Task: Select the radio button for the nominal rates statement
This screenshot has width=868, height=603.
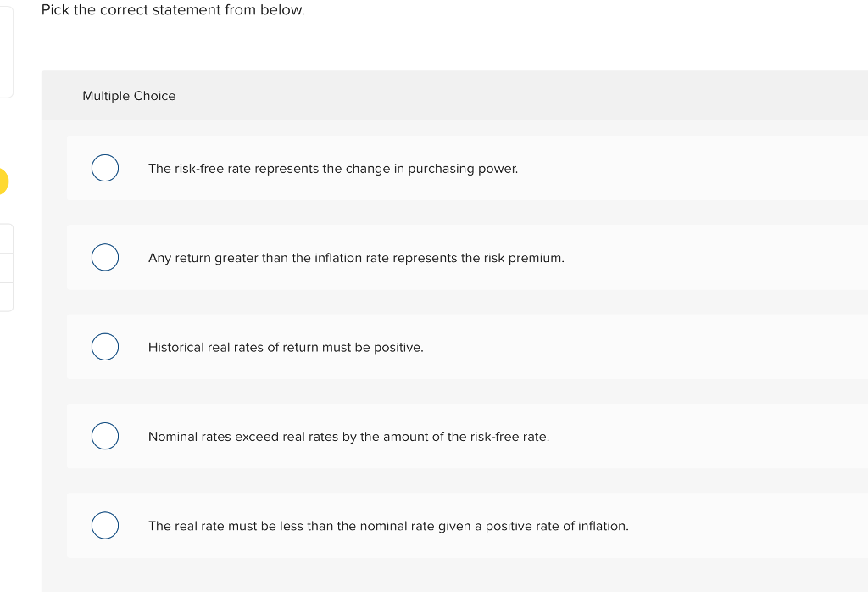Action: click(x=104, y=436)
